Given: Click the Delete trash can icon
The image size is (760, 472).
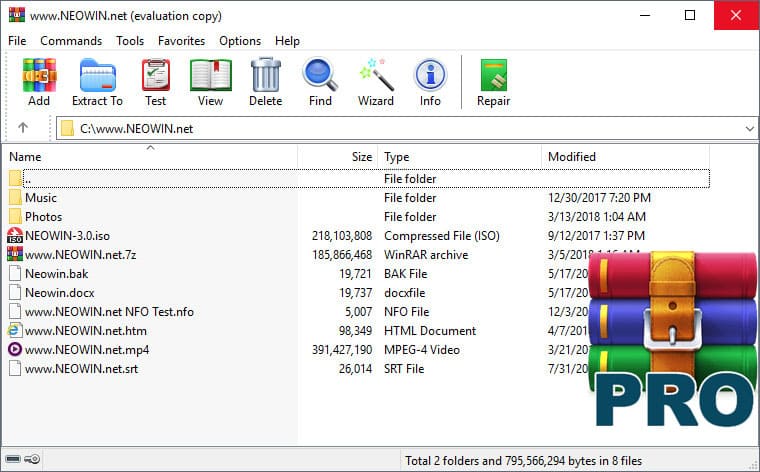Looking at the screenshot, I should pos(266,75).
